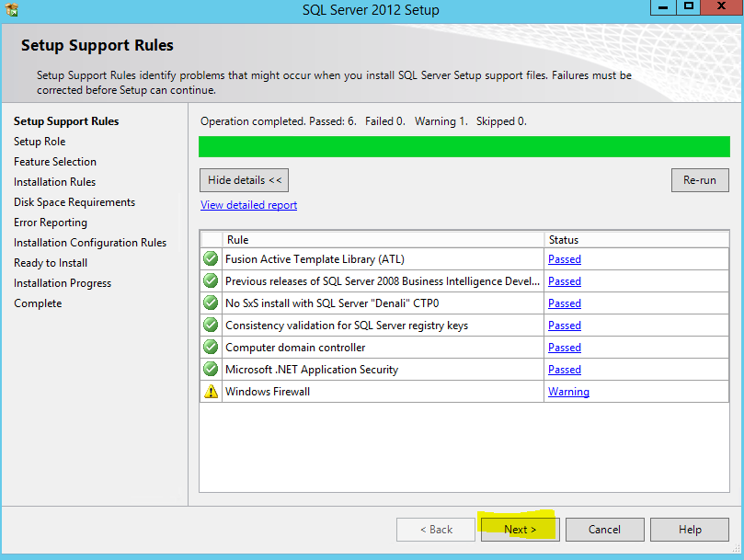Open Passed status for Fusion Active Template Library
Viewport: 744px width, 560px height.
565,259
